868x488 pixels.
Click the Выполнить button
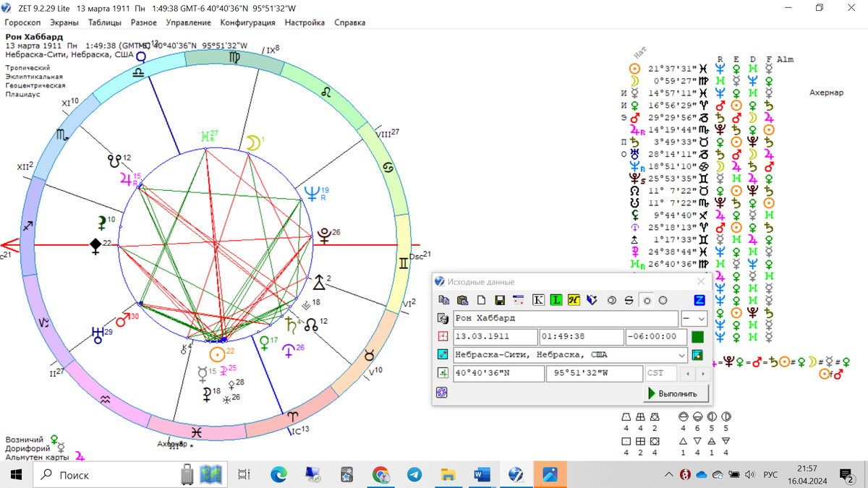click(676, 394)
